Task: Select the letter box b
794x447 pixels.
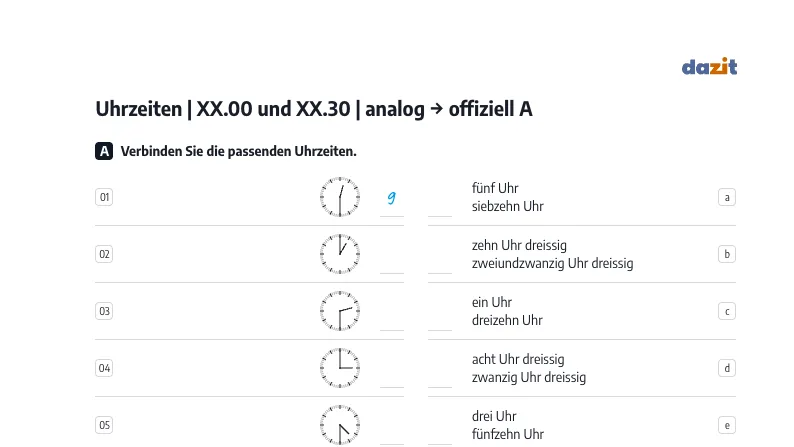Action: (727, 254)
